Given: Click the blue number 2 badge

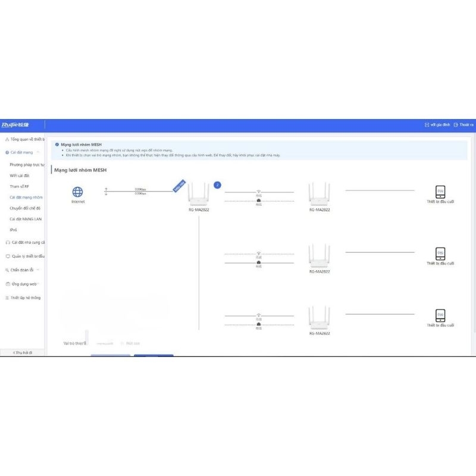Looking at the screenshot, I should pos(217,185).
